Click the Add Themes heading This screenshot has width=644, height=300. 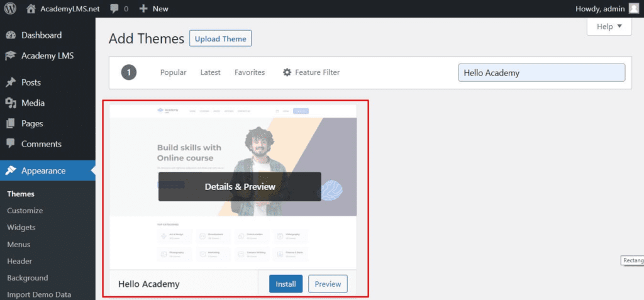(147, 38)
